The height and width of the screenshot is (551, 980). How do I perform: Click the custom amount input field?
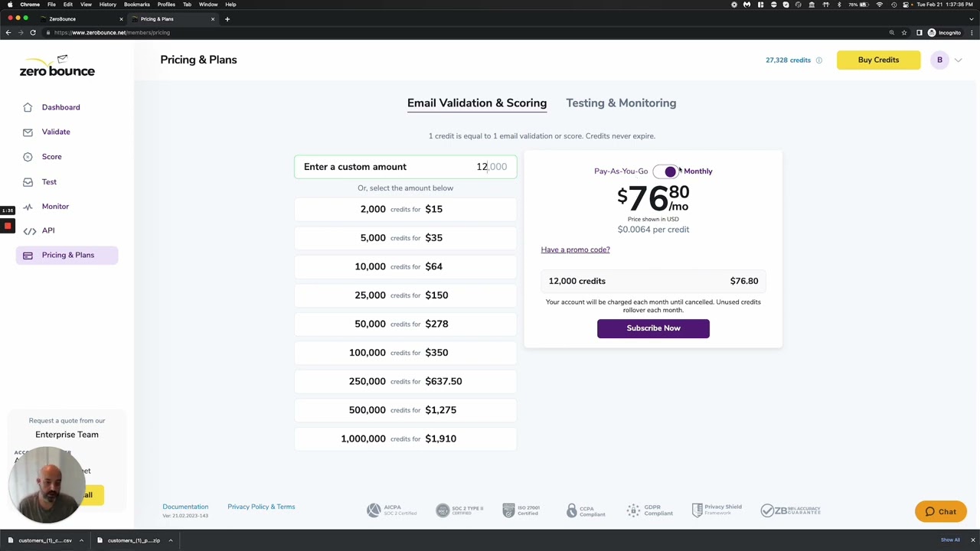pos(406,167)
